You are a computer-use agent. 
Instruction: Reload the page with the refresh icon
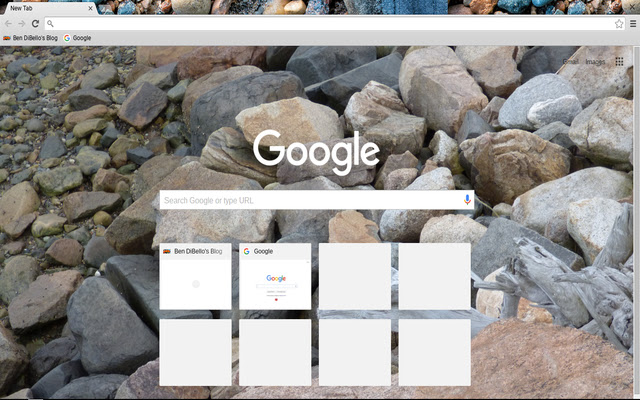(35, 24)
